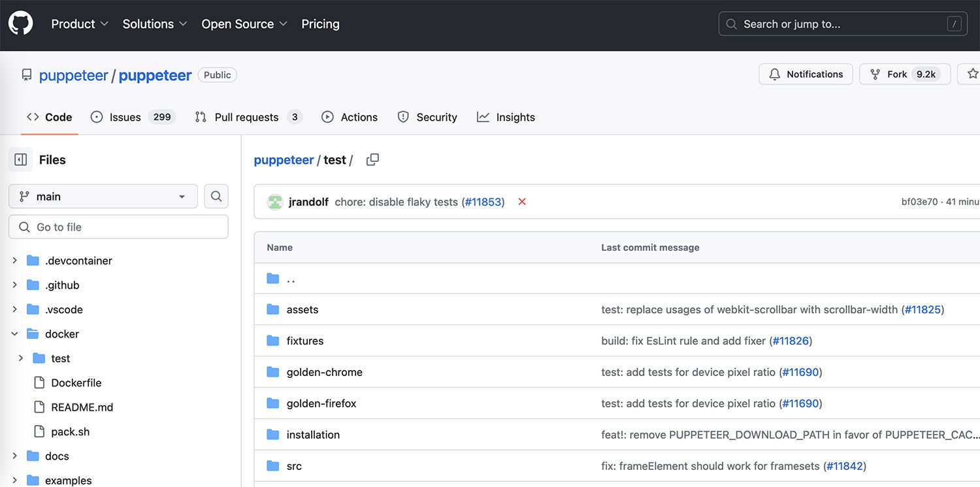This screenshot has width=980, height=487.
Task: Click the golden-firefox folder icon
Action: [x=273, y=403]
